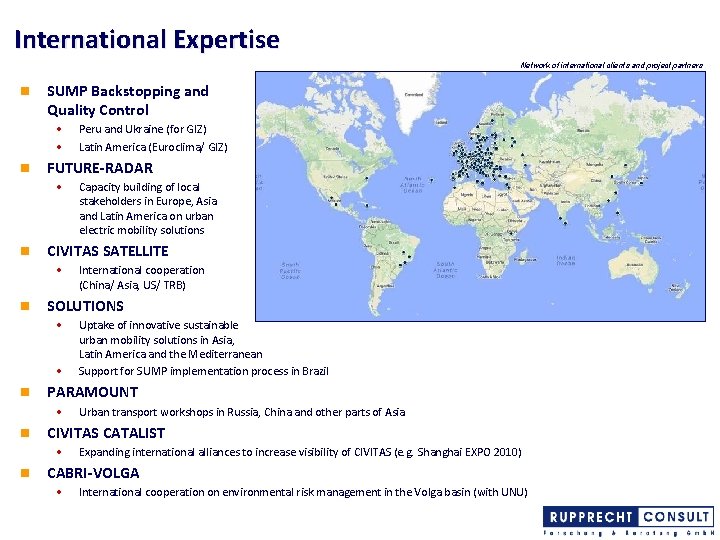This screenshot has height=540, width=720.
Task: Click the Latin America (Euroclima/ GIZ) bullet
Action: 153,147
